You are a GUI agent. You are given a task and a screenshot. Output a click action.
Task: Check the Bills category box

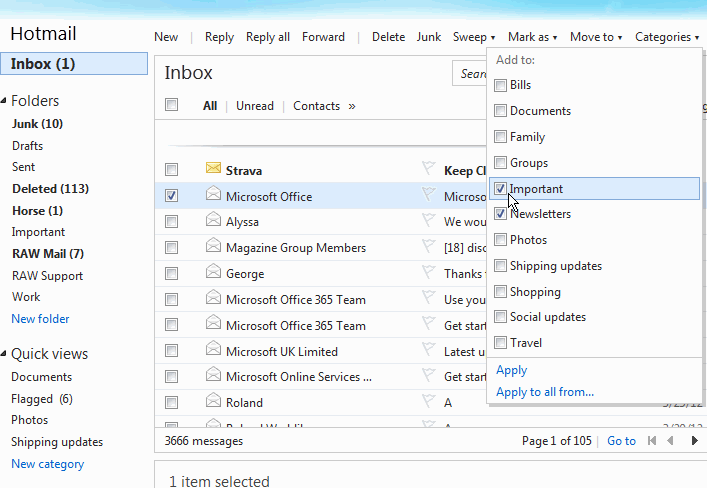tap(500, 85)
